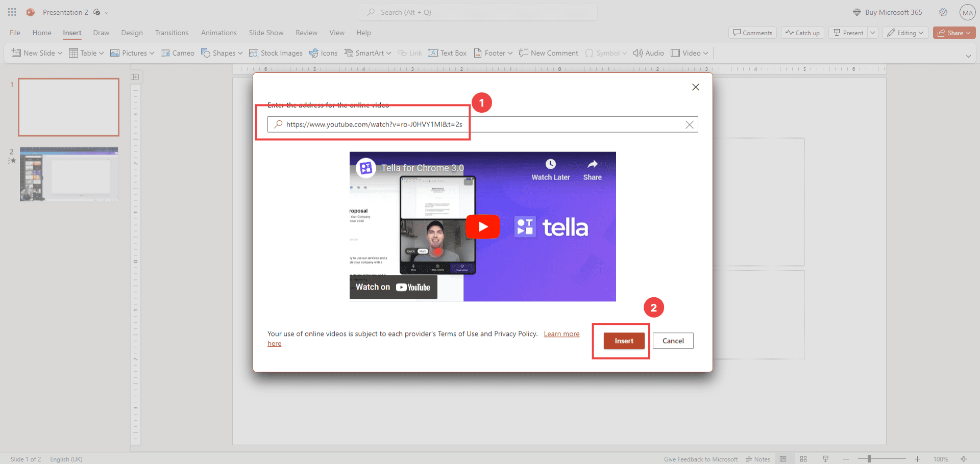The width and height of the screenshot is (980, 464).
Task: Insert a Cameo from the ribbon
Action: 178,53
